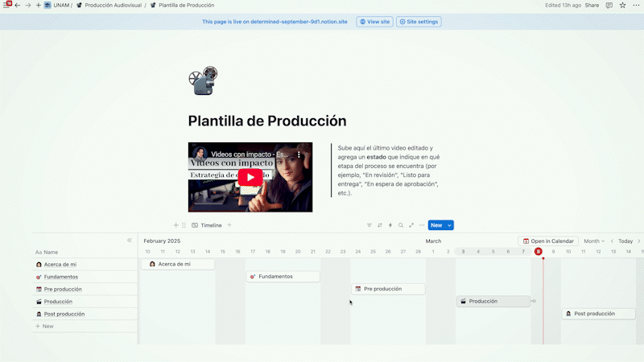Open Site settings
Viewport: 644px width, 362px height.
(x=419, y=22)
